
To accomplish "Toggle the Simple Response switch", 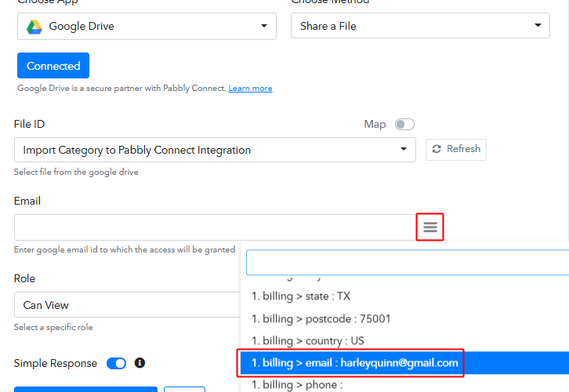I will pos(116,363).
